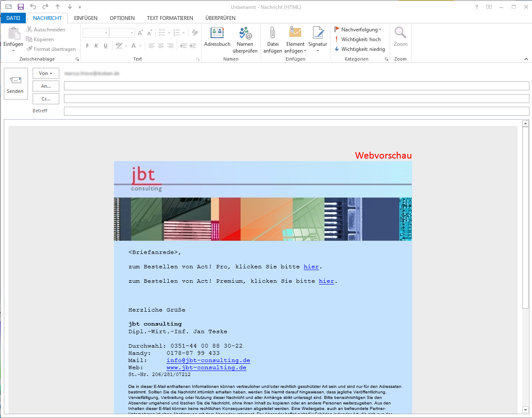Switch to the ÜBERPRÜFEN tab
Viewport: 532px width, 418px height.
coord(220,18)
